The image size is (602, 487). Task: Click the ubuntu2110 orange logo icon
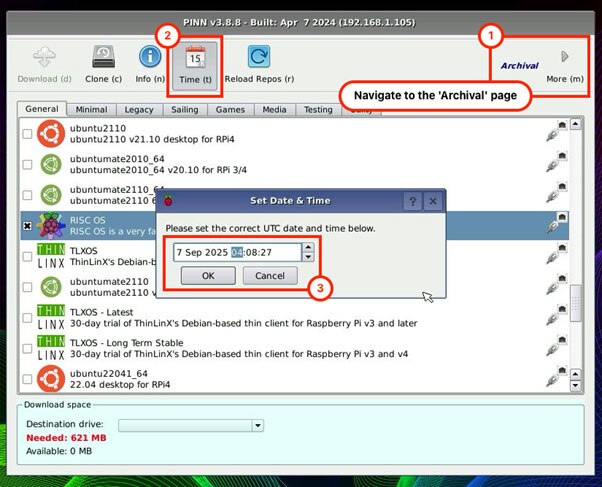[x=51, y=134]
